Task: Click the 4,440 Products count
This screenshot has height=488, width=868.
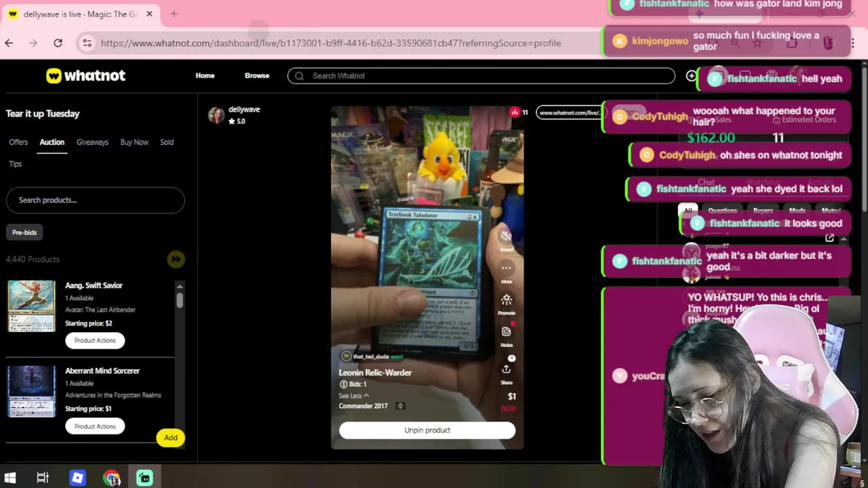Action: point(33,260)
